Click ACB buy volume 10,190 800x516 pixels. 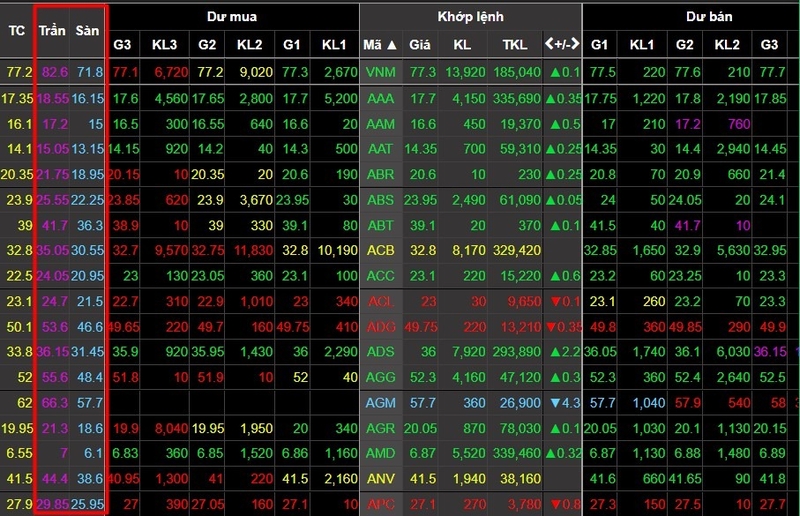point(338,251)
